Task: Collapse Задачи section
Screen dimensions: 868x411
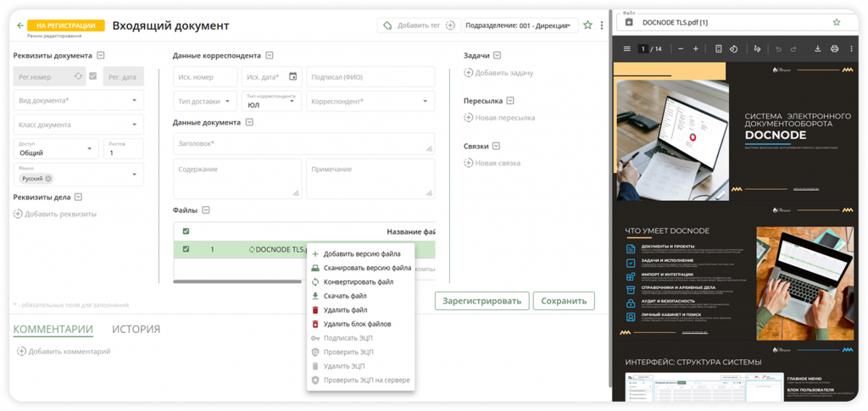Action: (x=497, y=55)
